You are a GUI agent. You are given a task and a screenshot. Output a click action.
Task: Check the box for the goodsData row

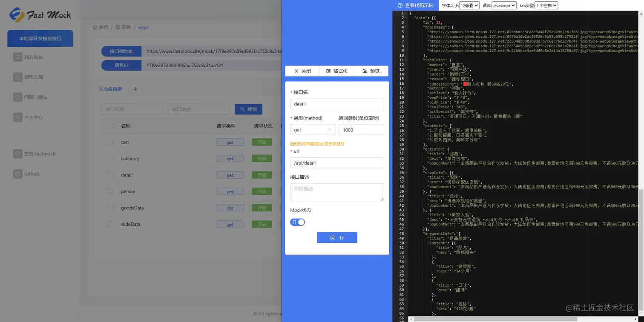(110, 208)
